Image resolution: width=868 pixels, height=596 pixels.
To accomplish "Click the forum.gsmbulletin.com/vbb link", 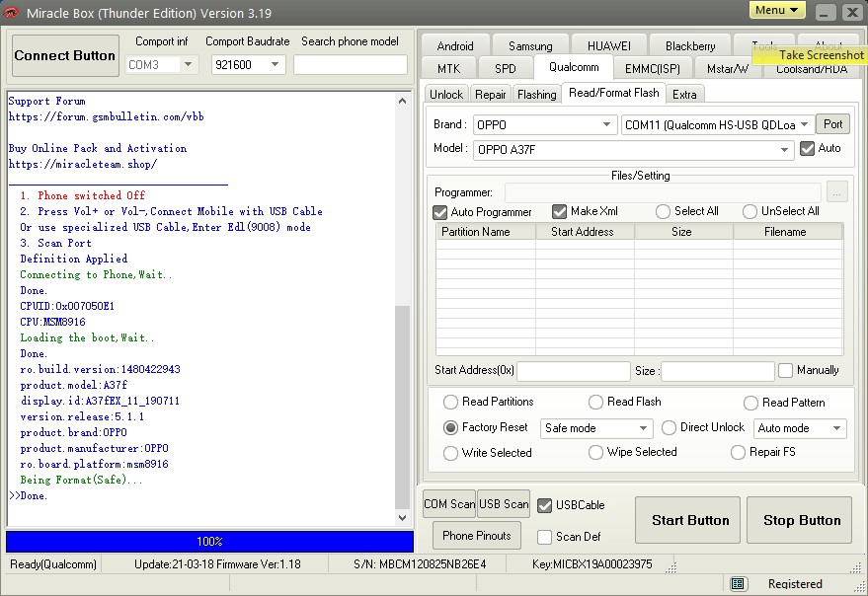I will pos(107,116).
